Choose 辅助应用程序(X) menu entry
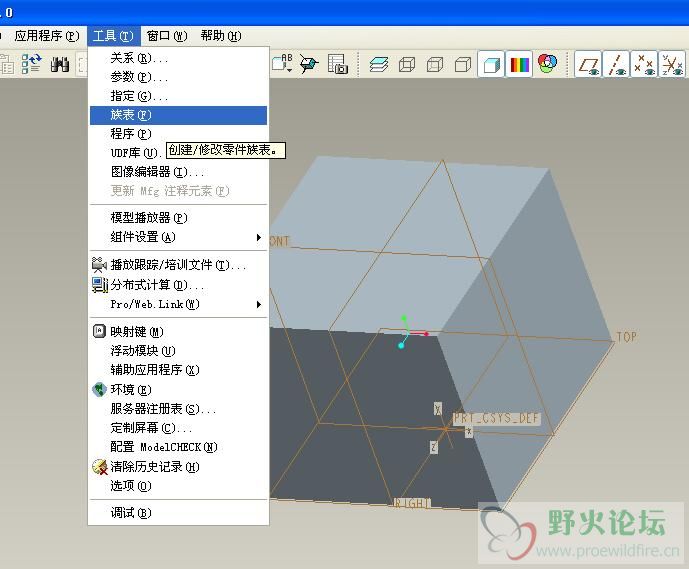 coord(178,370)
